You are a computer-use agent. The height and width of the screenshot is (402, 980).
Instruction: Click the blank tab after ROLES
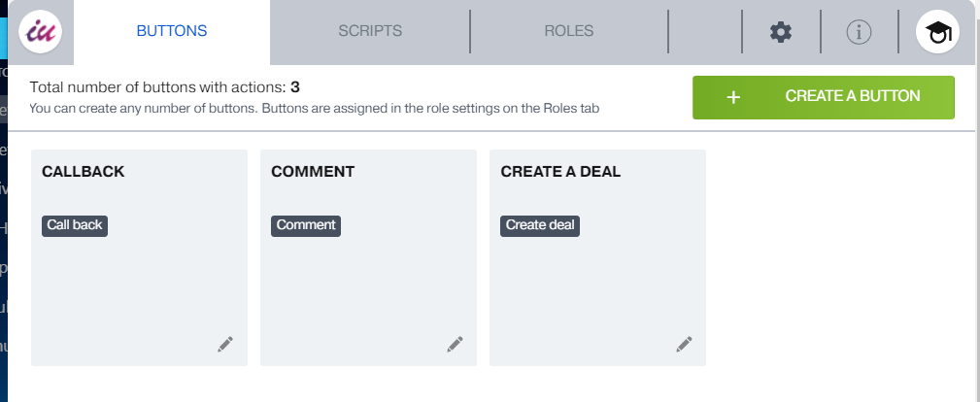(705, 31)
